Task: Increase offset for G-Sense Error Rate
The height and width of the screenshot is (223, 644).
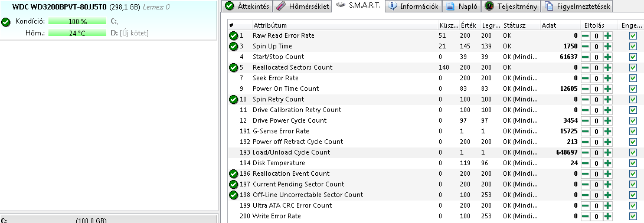Action: coord(607,132)
